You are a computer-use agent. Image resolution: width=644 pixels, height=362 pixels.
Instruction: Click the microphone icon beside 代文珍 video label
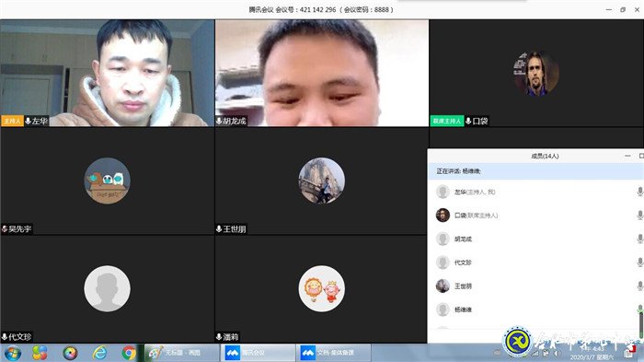5,337
